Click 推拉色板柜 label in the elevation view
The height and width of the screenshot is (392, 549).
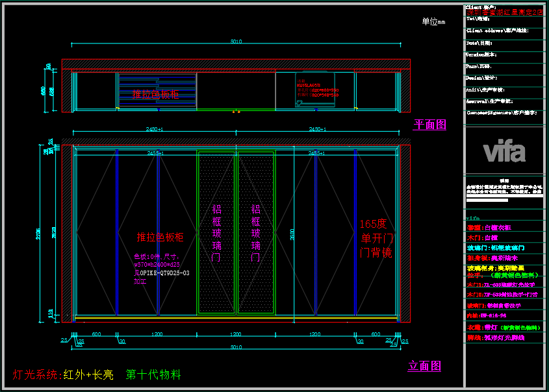pyautogui.click(x=160, y=237)
